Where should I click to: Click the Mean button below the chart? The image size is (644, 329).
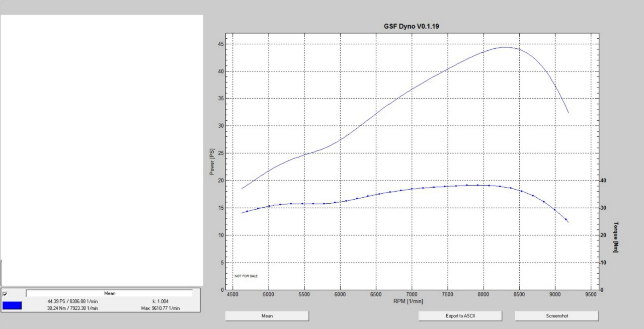(267, 316)
